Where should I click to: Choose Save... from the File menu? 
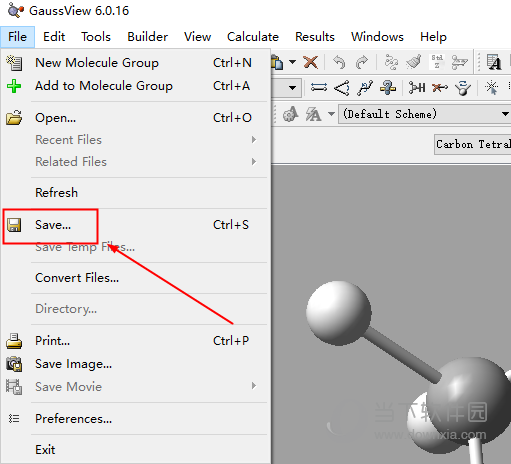[136, 225]
